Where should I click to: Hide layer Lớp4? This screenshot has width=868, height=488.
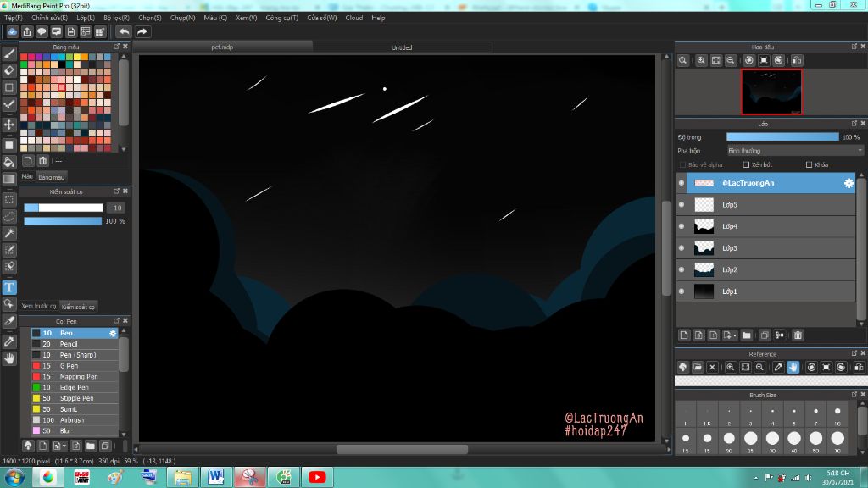[x=682, y=226]
